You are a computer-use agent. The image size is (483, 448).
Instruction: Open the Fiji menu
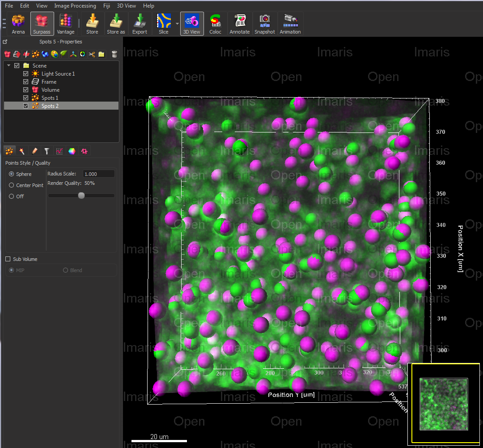pyautogui.click(x=106, y=6)
